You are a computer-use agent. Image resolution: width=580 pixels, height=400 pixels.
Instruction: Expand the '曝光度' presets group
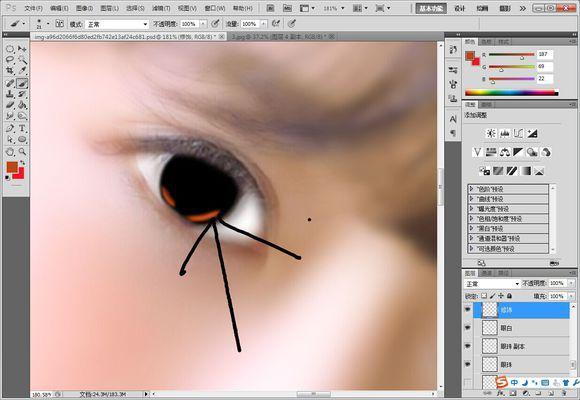pos(471,209)
